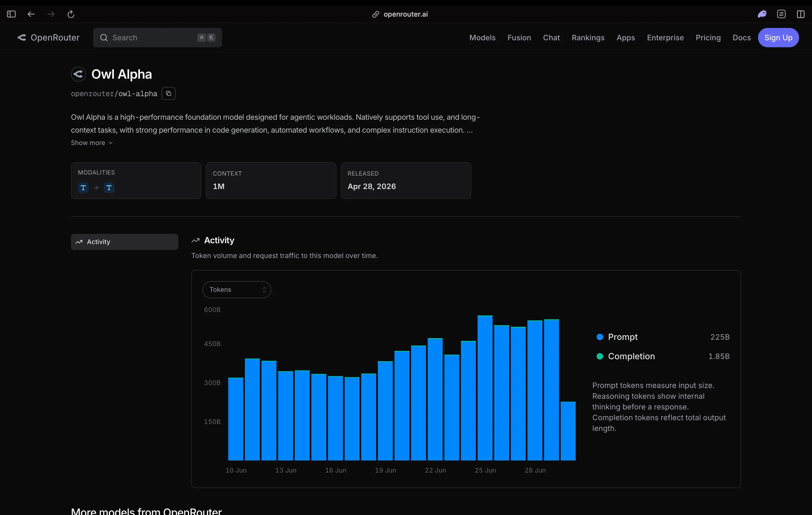Toggle the Completion legend label
Screen dimensions: 812x515
point(631,356)
